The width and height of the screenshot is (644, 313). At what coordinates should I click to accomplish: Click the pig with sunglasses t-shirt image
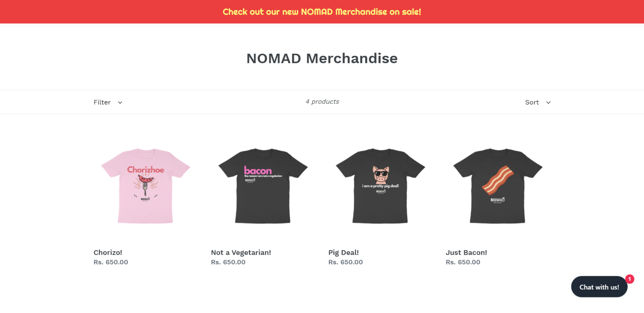pyautogui.click(x=380, y=185)
